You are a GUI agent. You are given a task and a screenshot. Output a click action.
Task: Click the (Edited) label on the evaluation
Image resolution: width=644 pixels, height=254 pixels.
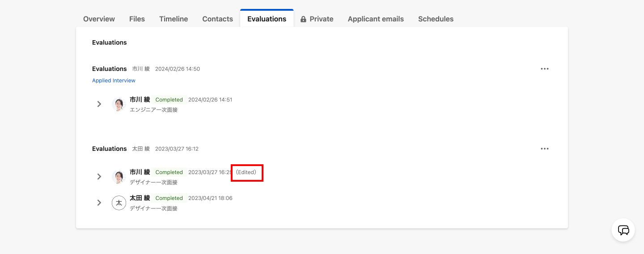(246, 172)
